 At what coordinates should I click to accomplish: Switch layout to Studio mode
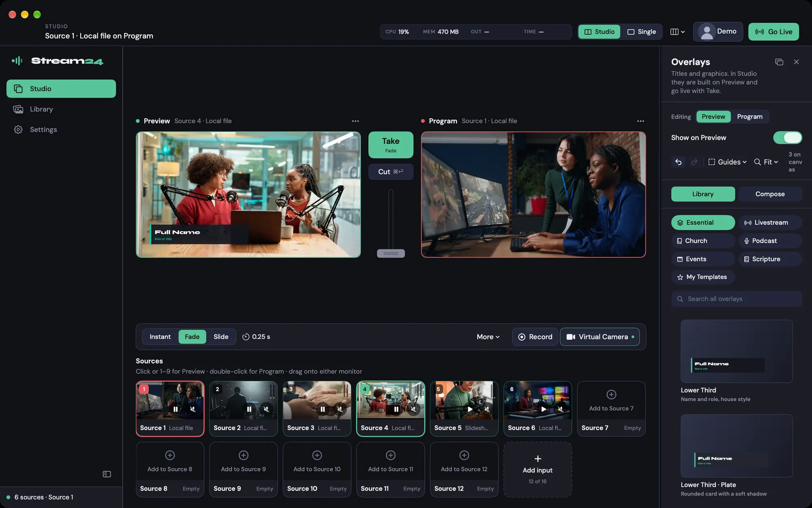599,32
